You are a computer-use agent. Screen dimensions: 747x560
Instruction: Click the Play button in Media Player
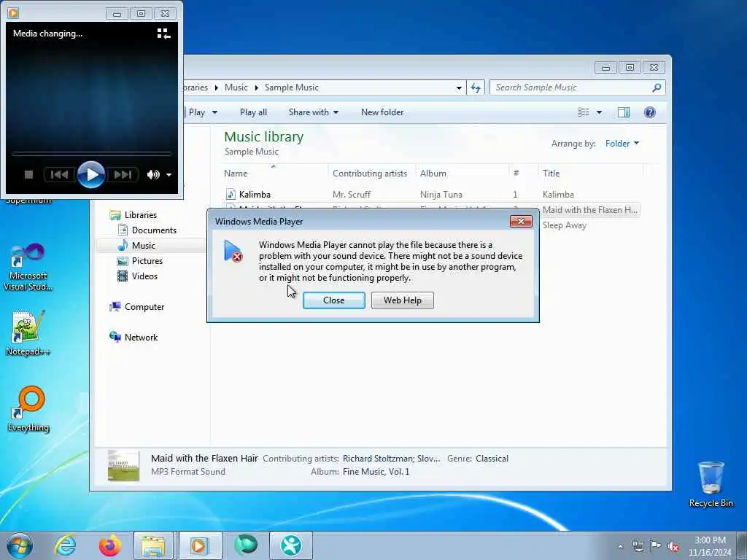(91, 175)
